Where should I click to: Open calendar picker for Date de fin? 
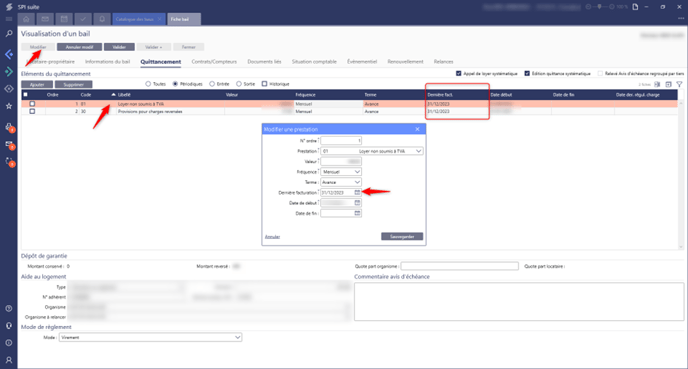coord(357,213)
